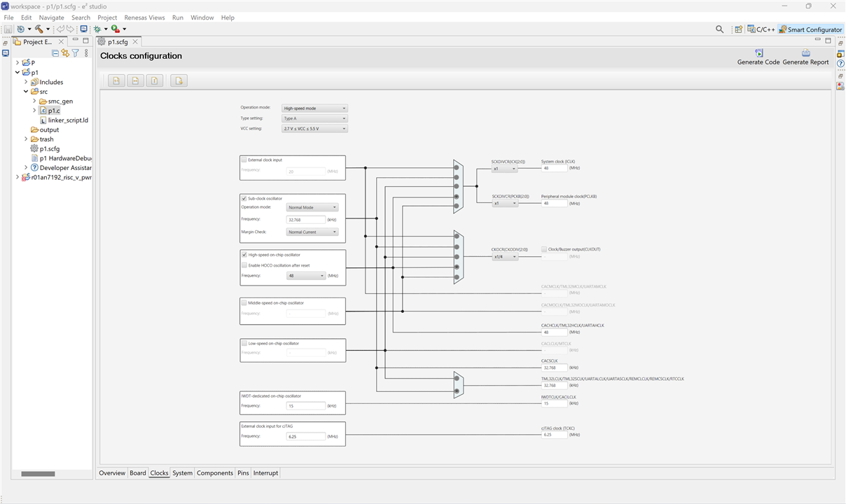The width and height of the screenshot is (846, 504).
Task: Toggle Link with Editor in Project Explorer
Action: click(x=65, y=53)
